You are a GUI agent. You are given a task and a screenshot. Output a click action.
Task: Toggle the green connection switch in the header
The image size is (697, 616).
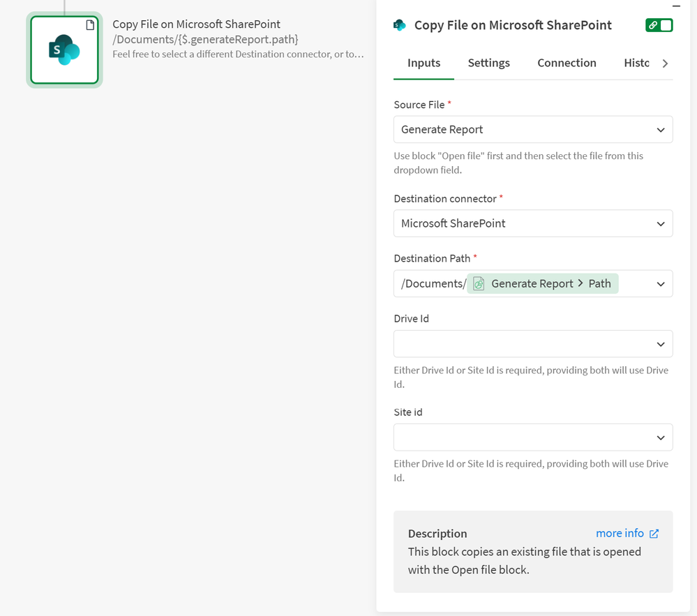(x=659, y=25)
